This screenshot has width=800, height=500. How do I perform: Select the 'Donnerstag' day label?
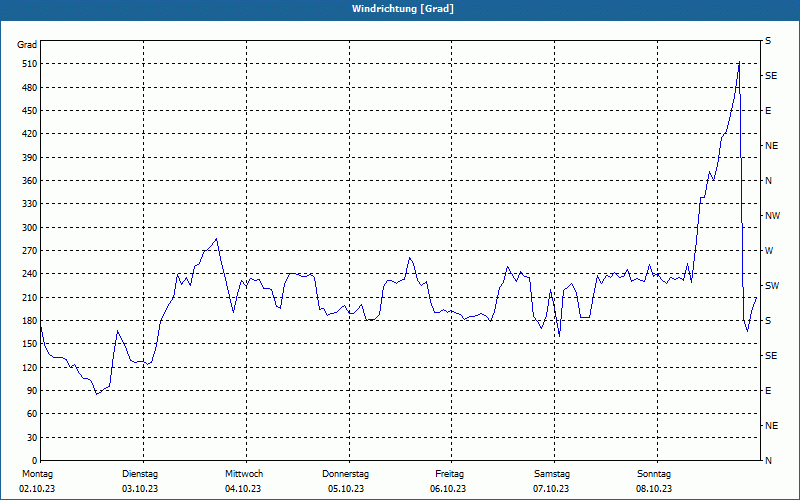(345, 474)
